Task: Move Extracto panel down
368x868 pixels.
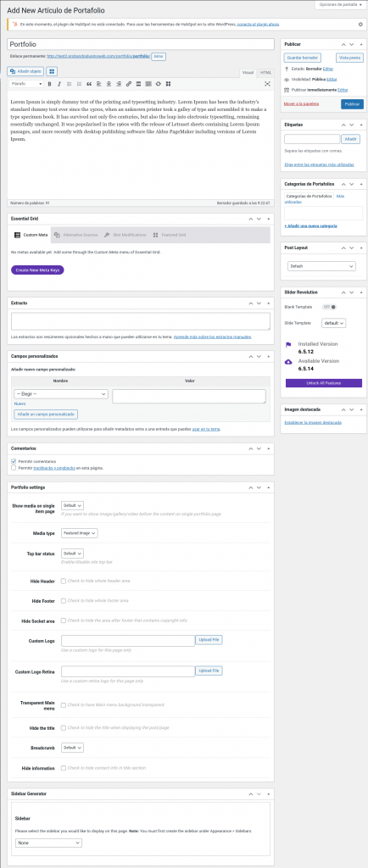Action: [259, 303]
